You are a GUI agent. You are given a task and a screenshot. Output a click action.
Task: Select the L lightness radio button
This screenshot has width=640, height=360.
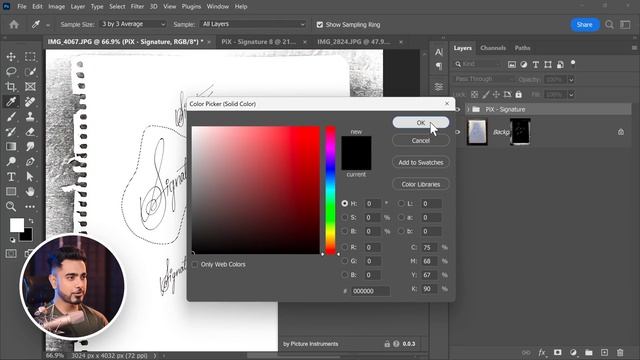(x=401, y=203)
